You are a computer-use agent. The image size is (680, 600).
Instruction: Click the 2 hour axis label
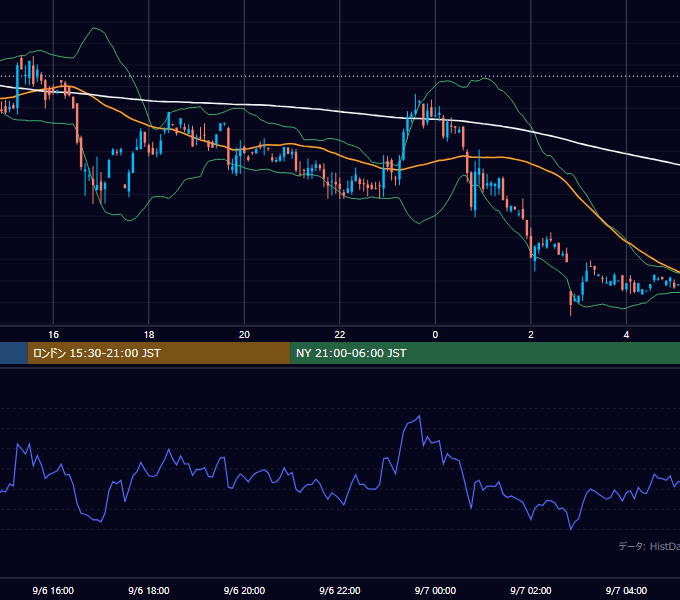531,335
